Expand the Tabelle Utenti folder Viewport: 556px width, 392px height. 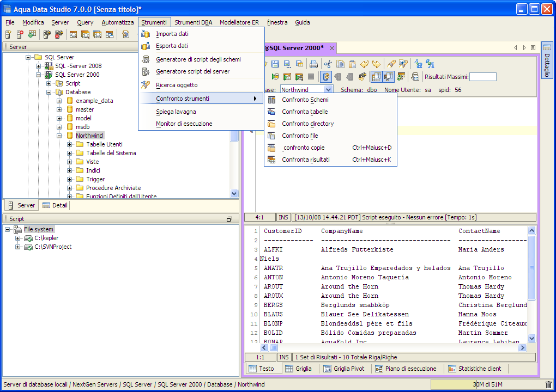(x=70, y=144)
